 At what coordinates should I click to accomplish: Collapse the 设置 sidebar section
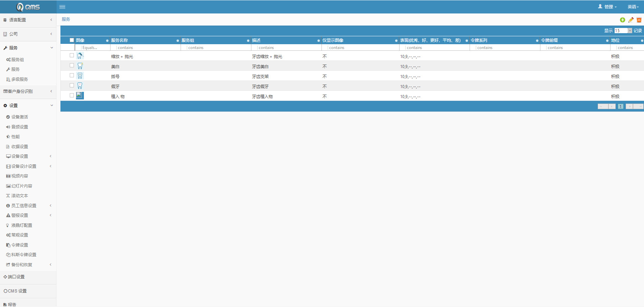coord(28,106)
